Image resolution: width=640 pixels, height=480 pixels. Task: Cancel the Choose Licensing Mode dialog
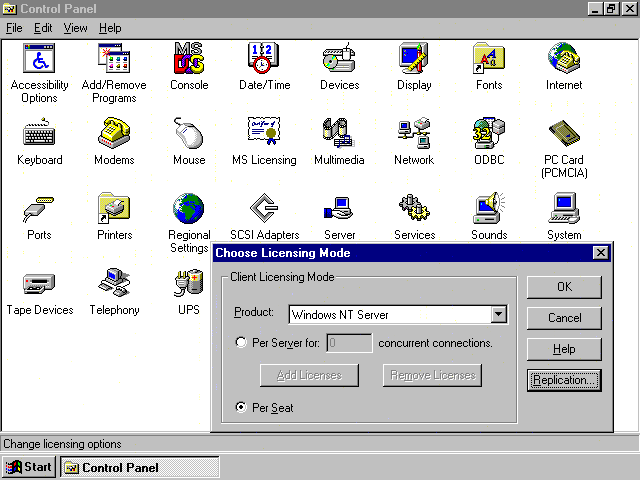point(564,318)
